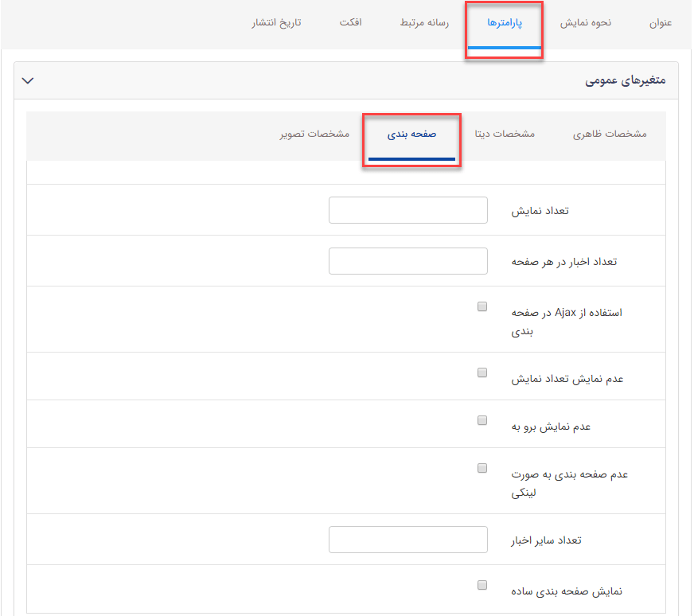The height and width of the screenshot is (616, 694).
Task: Check the عدم نمایش تعداد نمایش option
Action: click(x=482, y=372)
